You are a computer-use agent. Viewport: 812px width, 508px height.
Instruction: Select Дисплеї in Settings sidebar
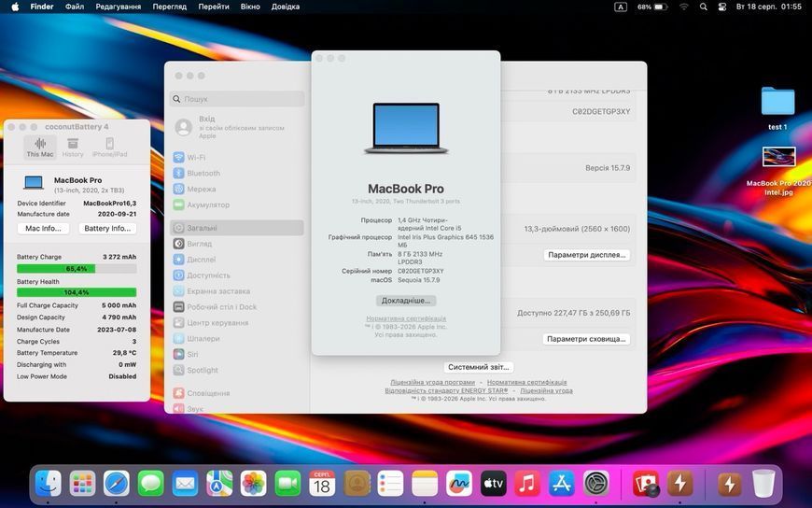(x=237, y=260)
